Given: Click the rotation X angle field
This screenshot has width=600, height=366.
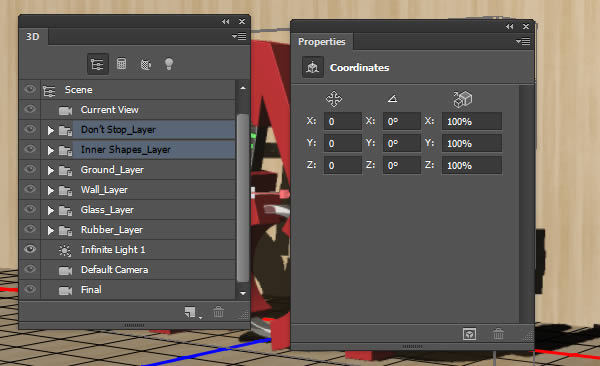Looking at the screenshot, I should 402,122.
